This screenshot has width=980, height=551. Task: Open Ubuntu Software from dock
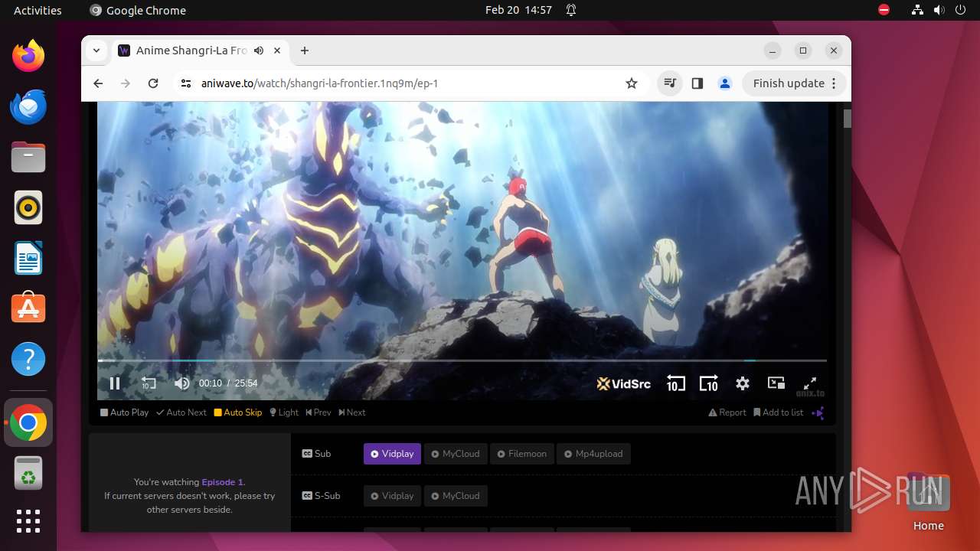click(x=28, y=308)
